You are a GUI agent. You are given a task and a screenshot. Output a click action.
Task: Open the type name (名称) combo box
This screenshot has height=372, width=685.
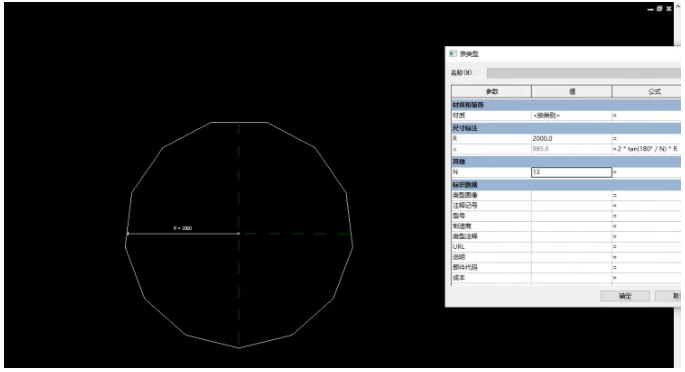pyautogui.click(x=584, y=73)
